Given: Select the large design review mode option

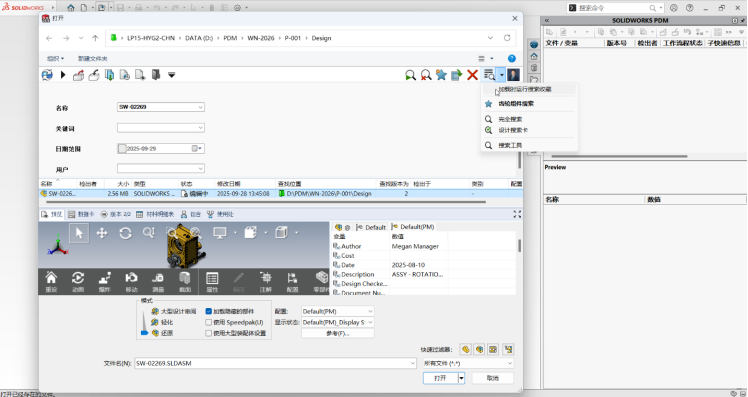Looking at the screenshot, I should click(174, 311).
